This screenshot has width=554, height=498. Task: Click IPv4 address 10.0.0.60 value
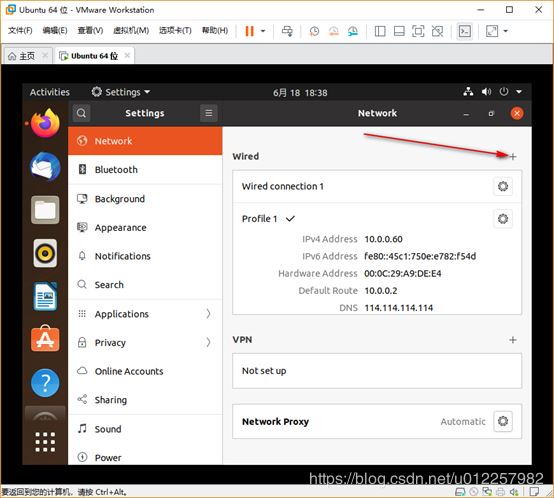[383, 239]
